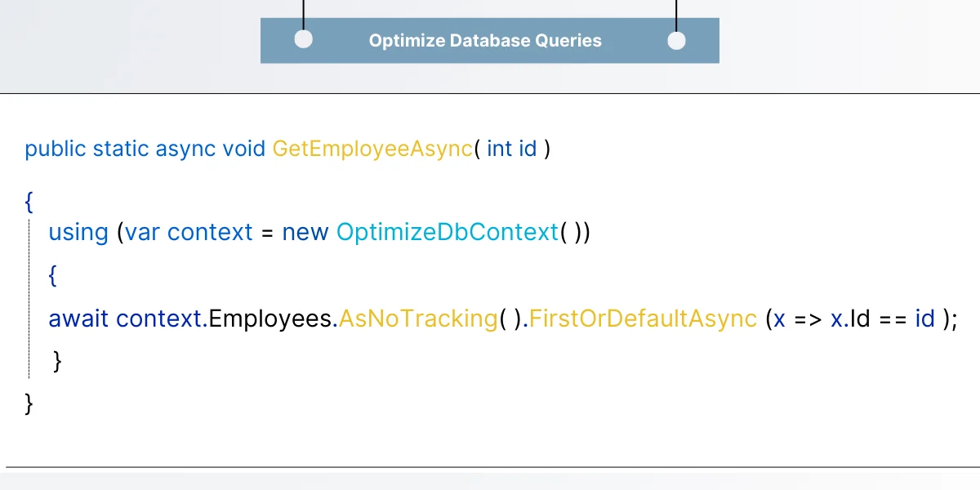The image size is (980, 490).
Task: Click the lambda 'x => x.Id == id'
Action: (x=854, y=318)
